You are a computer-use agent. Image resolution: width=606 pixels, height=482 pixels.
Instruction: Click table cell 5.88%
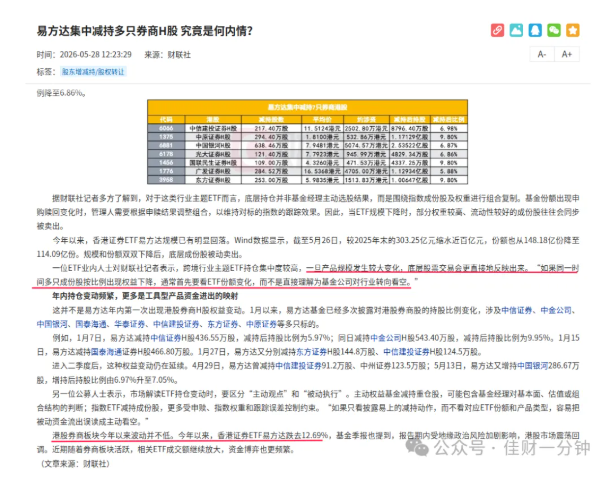448,171
